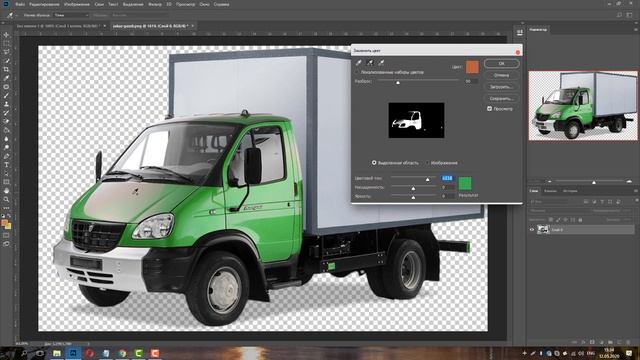Click the delete layer trash icon
Image resolution: width=640 pixels, height=360 pixels.
coord(628,342)
